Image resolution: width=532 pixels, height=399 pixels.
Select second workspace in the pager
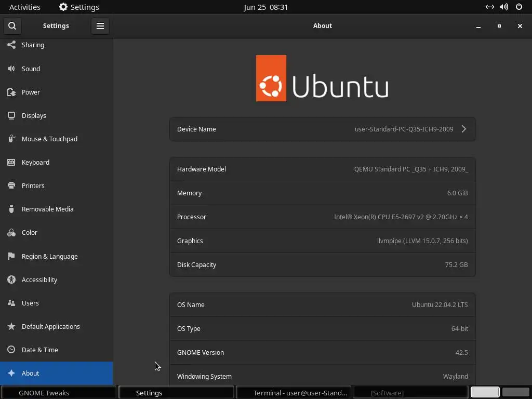coord(516,392)
